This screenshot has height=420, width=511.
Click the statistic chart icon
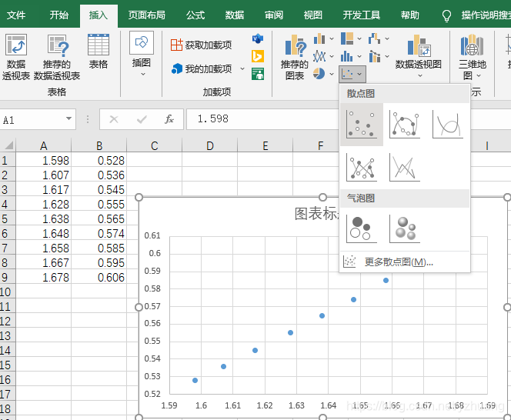tap(347, 56)
